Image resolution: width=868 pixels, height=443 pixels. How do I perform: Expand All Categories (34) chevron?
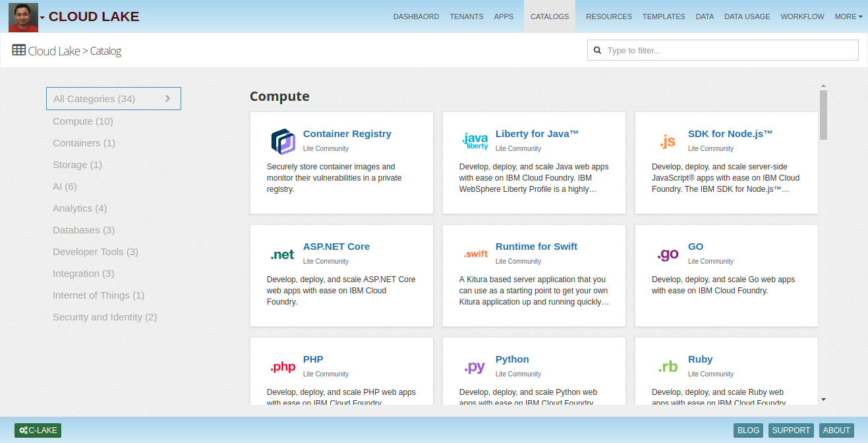167,98
